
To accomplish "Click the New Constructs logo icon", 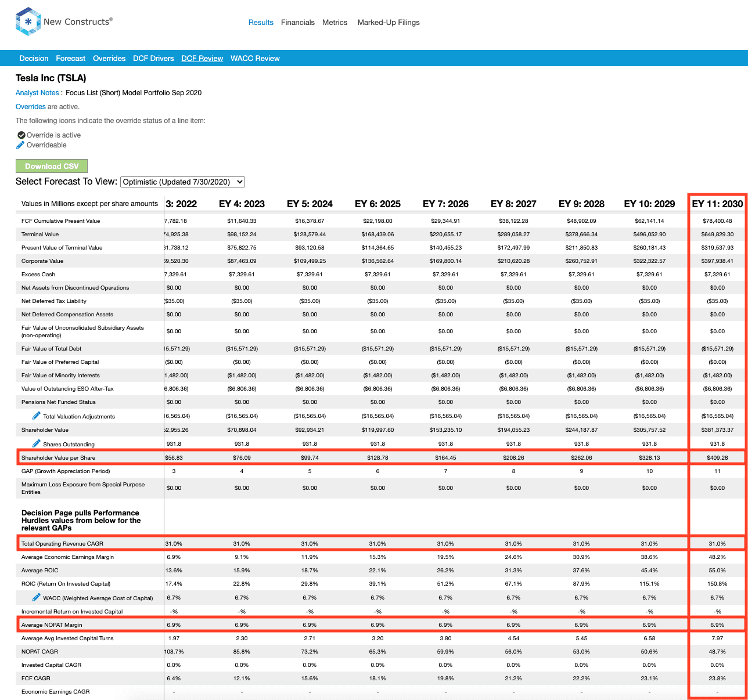I will coord(27,21).
